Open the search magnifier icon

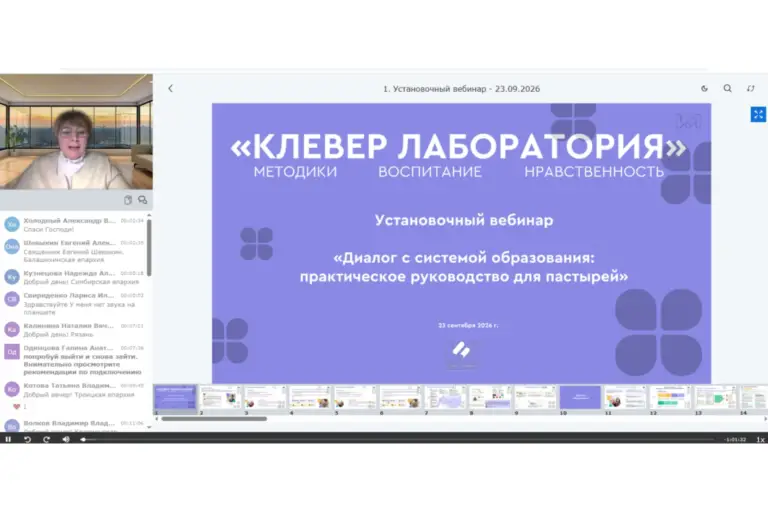[728, 88]
